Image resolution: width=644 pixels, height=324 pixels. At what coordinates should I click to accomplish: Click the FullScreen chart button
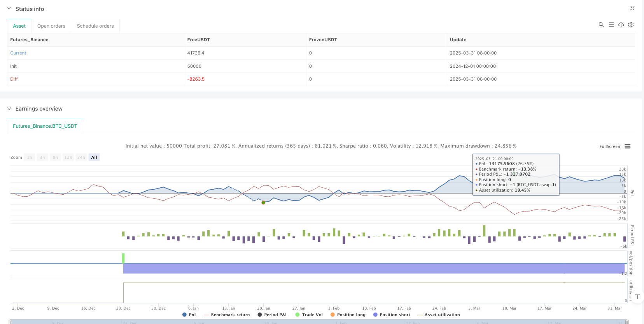click(609, 146)
